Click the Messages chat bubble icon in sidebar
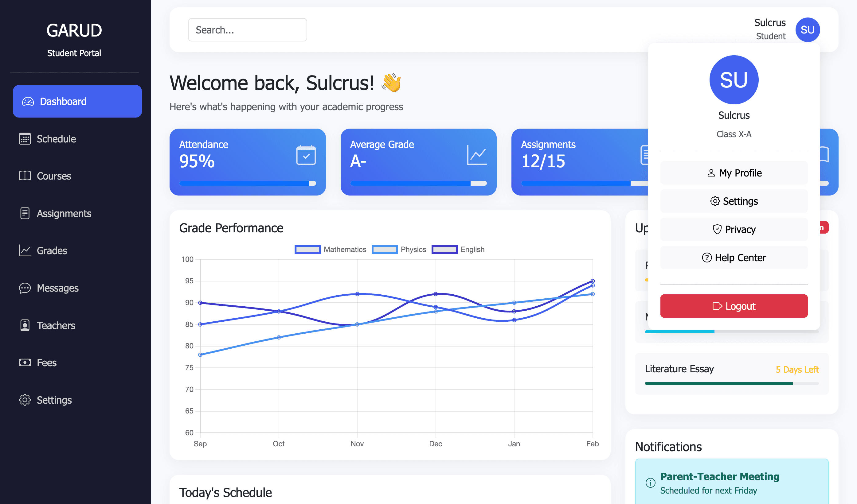 click(x=25, y=288)
